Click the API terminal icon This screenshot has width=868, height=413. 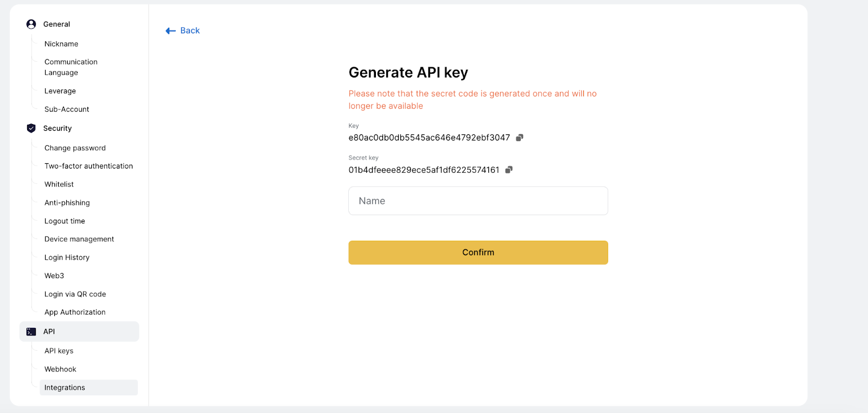pyautogui.click(x=31, y=332)
